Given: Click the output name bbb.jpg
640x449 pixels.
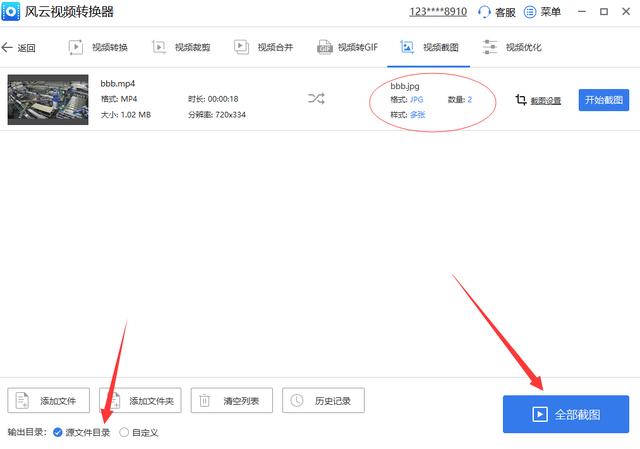Looking at the screenshot, I should pos(405,86).
